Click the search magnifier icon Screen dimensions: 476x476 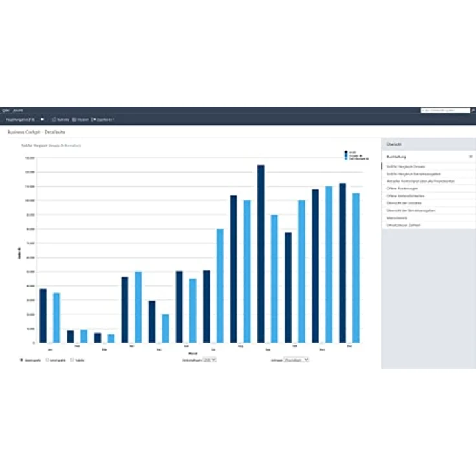pos(473,111)
